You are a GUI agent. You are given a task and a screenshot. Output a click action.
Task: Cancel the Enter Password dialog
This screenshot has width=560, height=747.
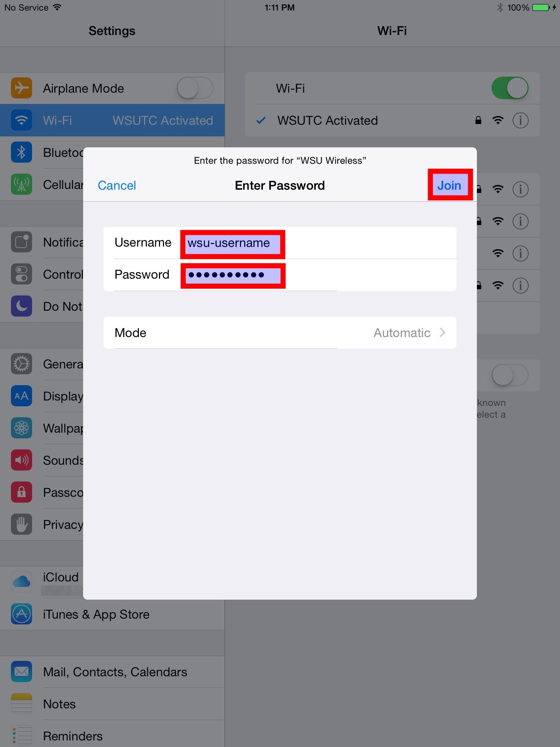117,185
